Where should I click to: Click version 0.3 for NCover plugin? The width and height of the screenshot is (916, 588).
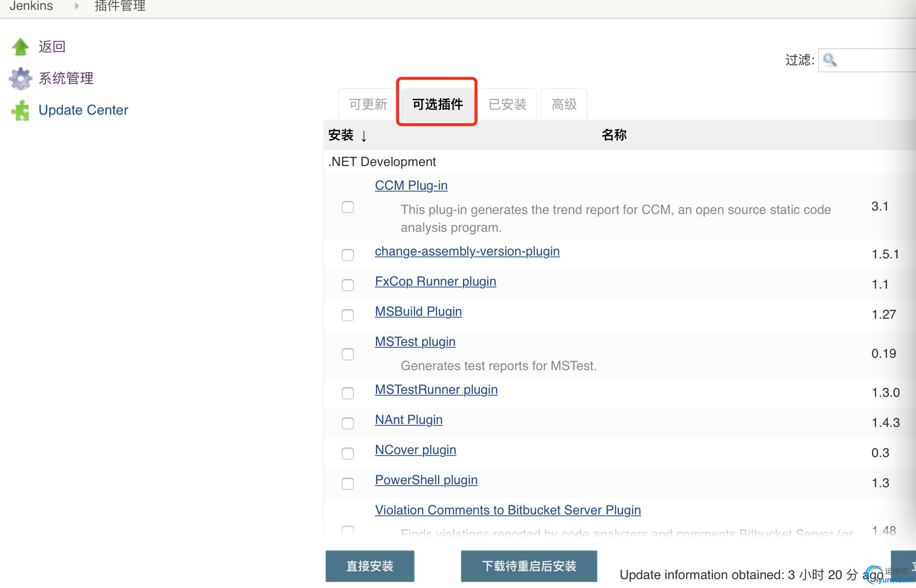coord(880,453)
